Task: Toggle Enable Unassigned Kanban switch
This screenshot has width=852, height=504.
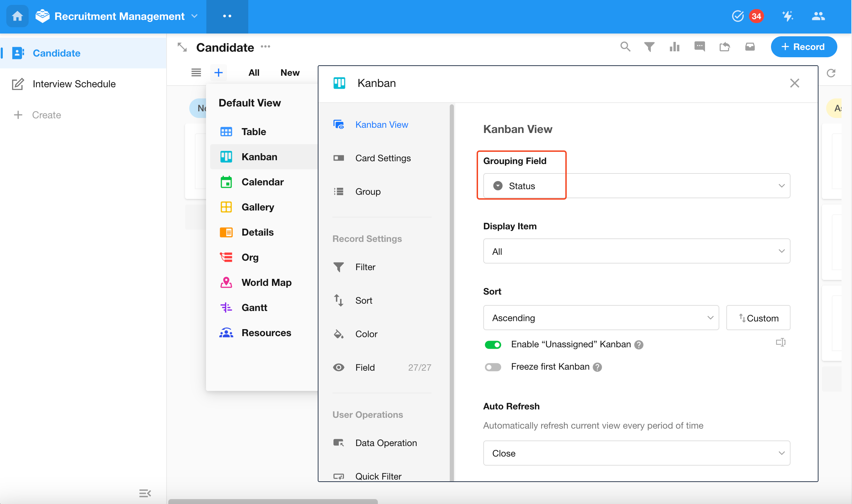Action: pos(493,345)
